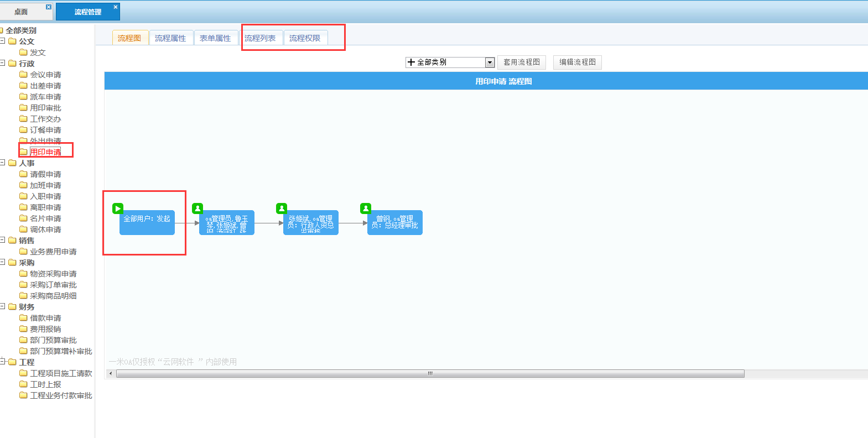Click the green user icon on 总经理审批 node

(x=366, y=208)
